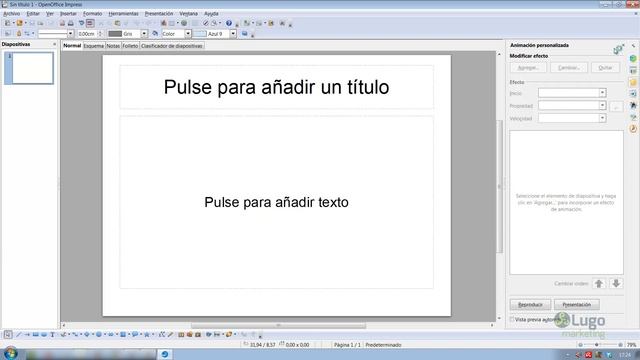Open the Navigator compass sidebar icon
The height and width of the screenshot is (360, 640).
(x=633, y=129)
